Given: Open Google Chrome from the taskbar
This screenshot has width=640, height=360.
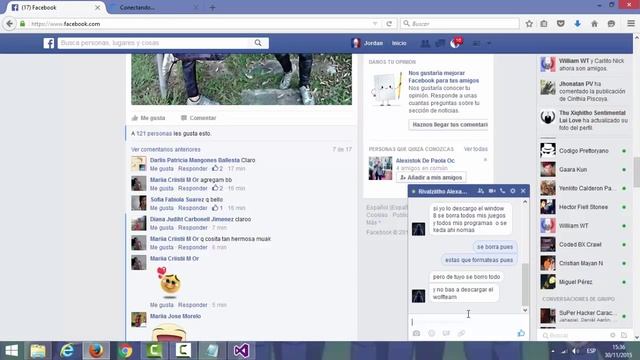Looking at the screenshot, I should tap(125, 351).
